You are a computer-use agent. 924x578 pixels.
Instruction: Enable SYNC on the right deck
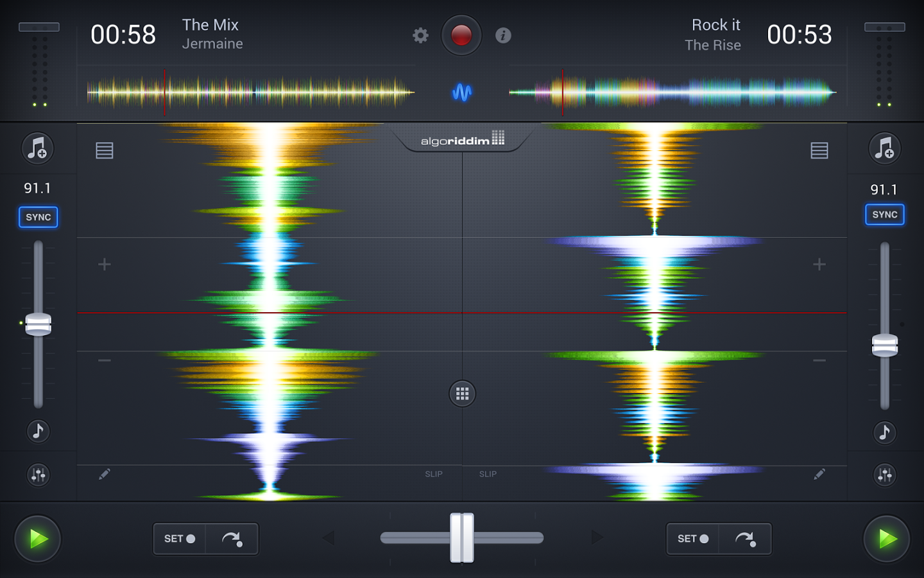885,215
